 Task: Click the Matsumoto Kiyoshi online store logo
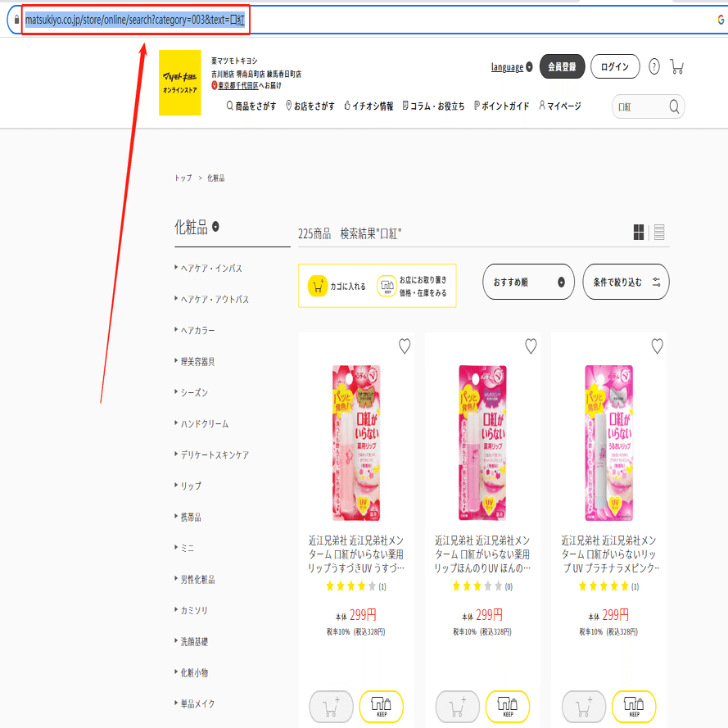(x=179, y=83)
